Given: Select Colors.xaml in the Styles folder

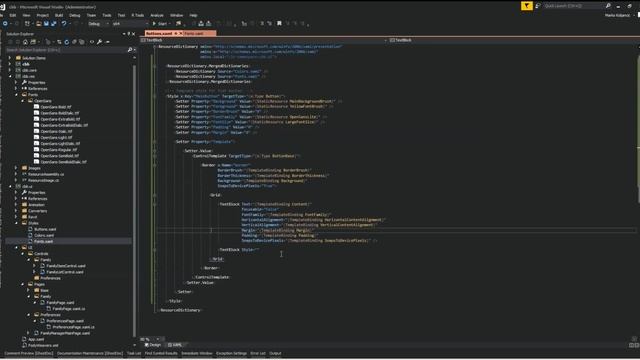Looking at the screenshot, I should [x=44, y=236].
